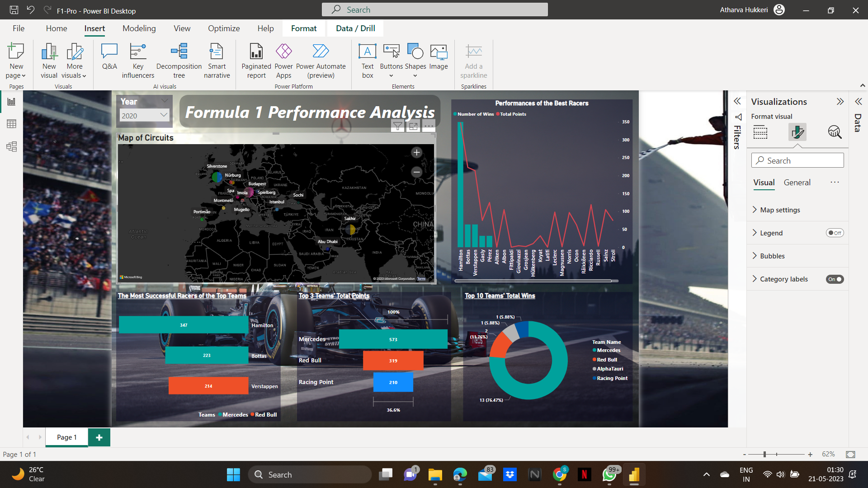This screenshot has height=488, width=868.
Task: Zoom in on the map with the plus button
Action: click(x=416, y=153)
